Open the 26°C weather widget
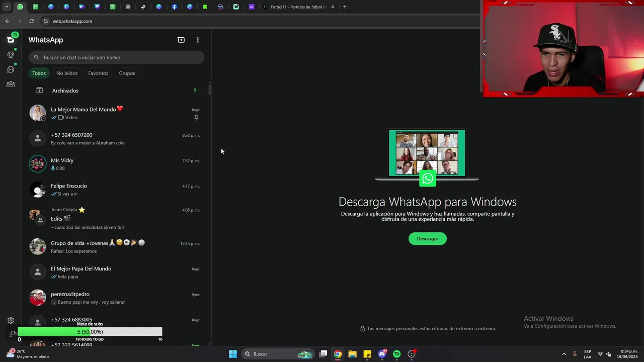644x362 pixels. pyautogui.click(x=28, y=354)
